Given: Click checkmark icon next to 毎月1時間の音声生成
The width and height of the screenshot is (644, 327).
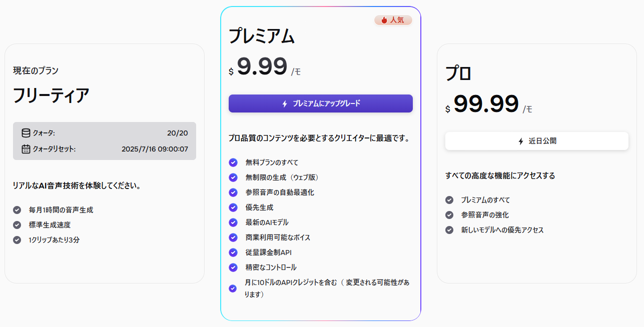Looking at the screenshot, I should [x=17, y=210].
